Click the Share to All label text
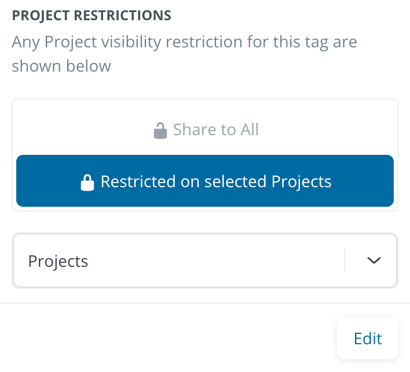Screen dimensions: 410x372 [x=216, y=129]
